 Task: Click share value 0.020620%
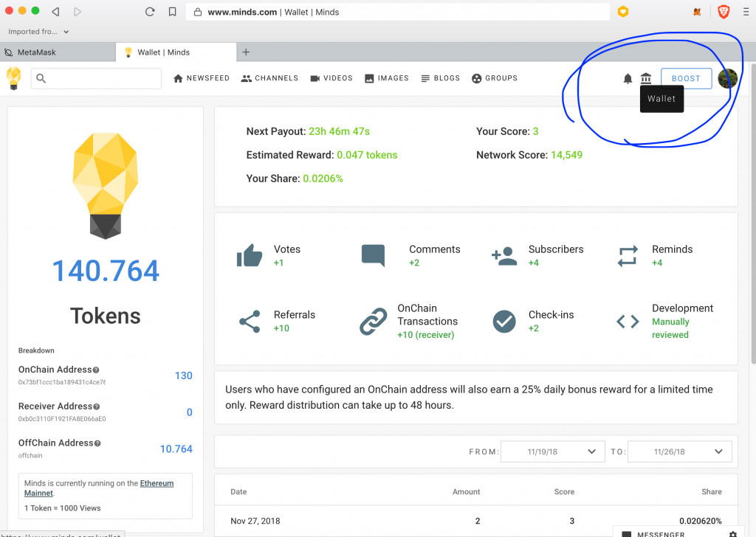700,521
